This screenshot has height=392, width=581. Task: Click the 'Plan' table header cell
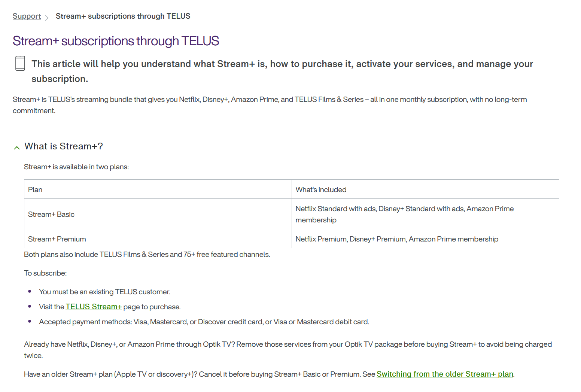tap(158, 189)
